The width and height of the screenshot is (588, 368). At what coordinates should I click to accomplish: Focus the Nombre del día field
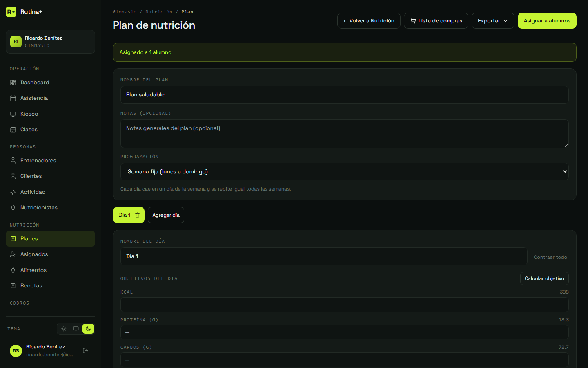[324, 256]
